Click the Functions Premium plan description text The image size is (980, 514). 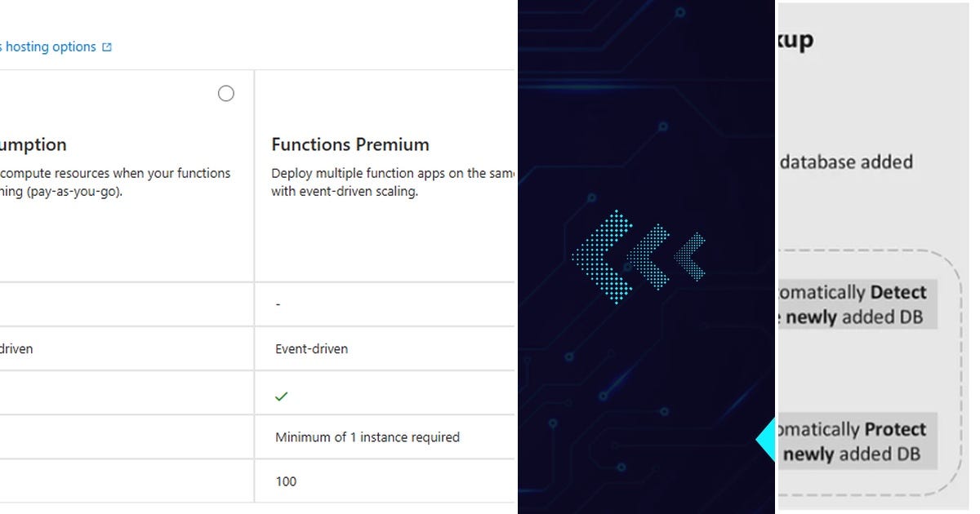pyautogui.click(x=393, y=183)
